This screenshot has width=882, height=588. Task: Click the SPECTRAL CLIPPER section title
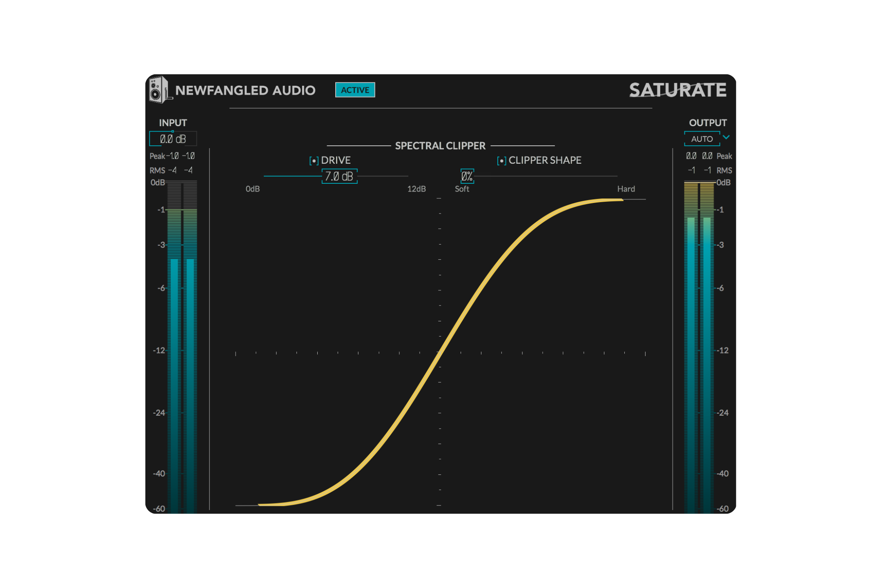pos(440,146)
